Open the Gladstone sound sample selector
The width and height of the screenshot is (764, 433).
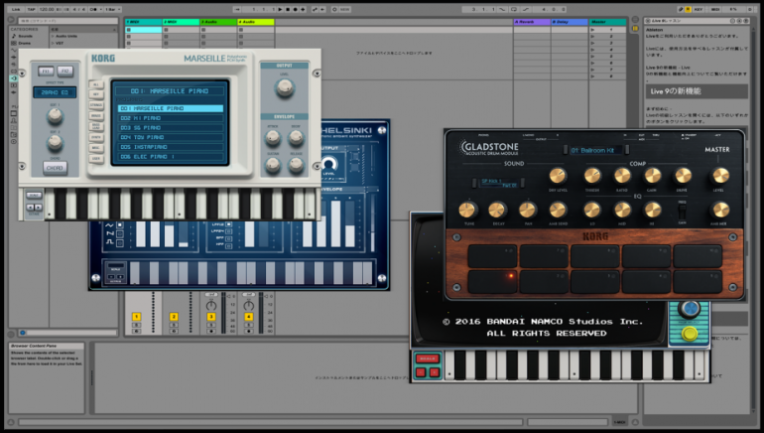click(498, 183)
